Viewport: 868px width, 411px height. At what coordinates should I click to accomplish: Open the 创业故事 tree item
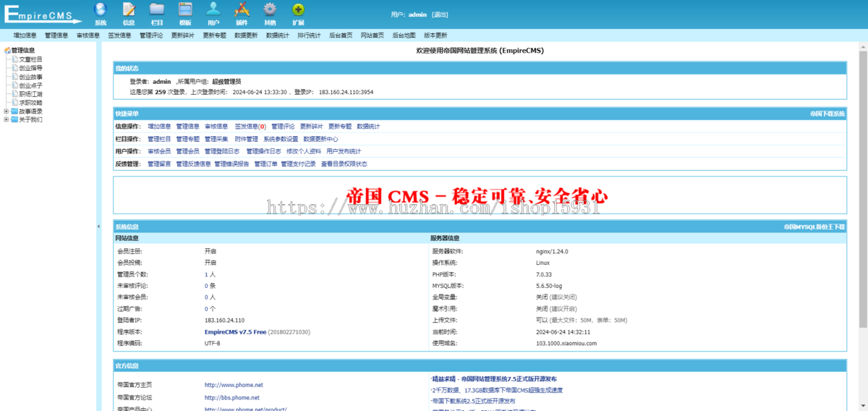(x=30, y=77)
